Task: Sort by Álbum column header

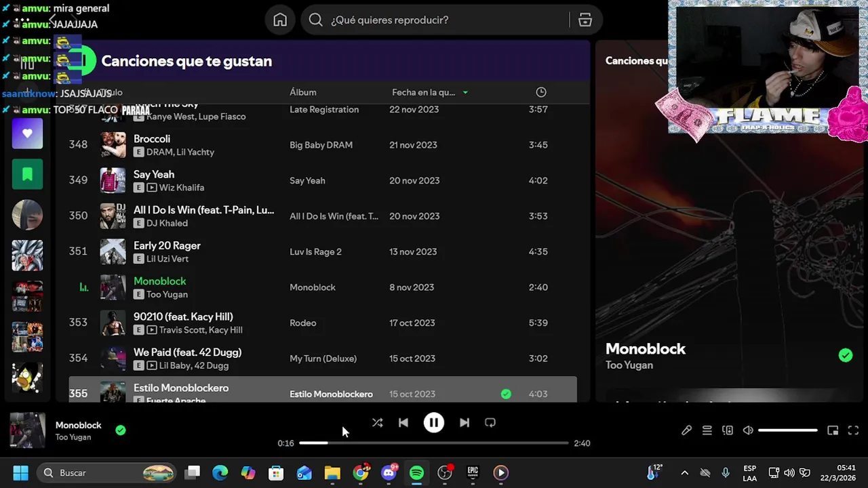Action: click(x=303, y=92)
